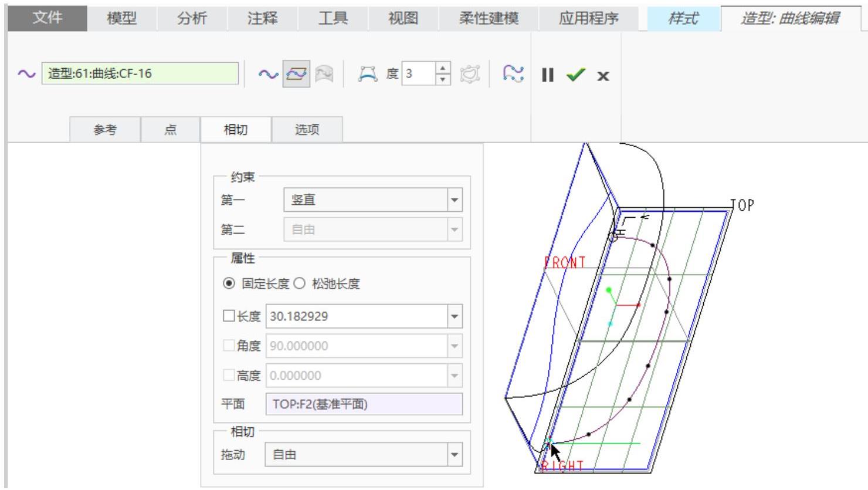The height and width of the screenshot is (490, 868).
Task: Open the 选项 panel tab
Action: [307, 130]
